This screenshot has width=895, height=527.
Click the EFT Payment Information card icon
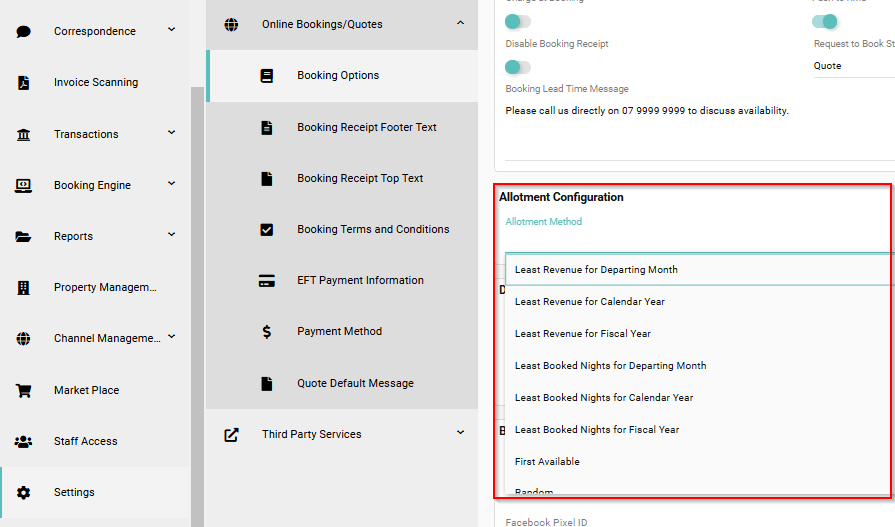click(266, 281)
